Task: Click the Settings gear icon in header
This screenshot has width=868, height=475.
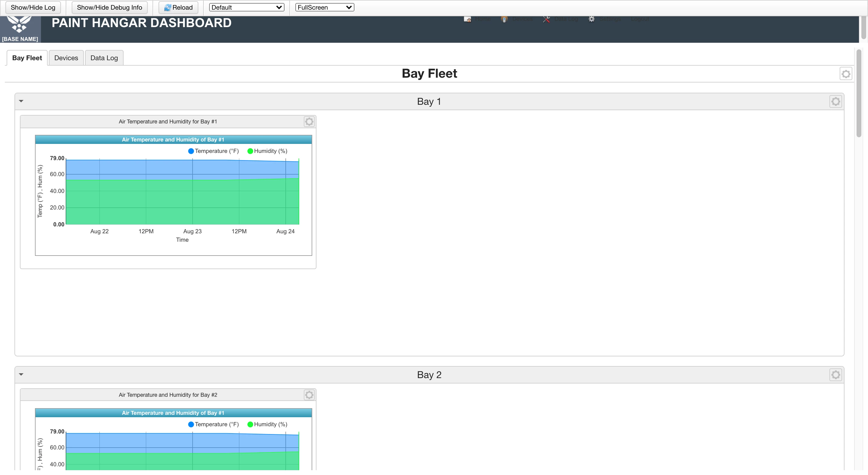Action: click(x=591, y=19)
